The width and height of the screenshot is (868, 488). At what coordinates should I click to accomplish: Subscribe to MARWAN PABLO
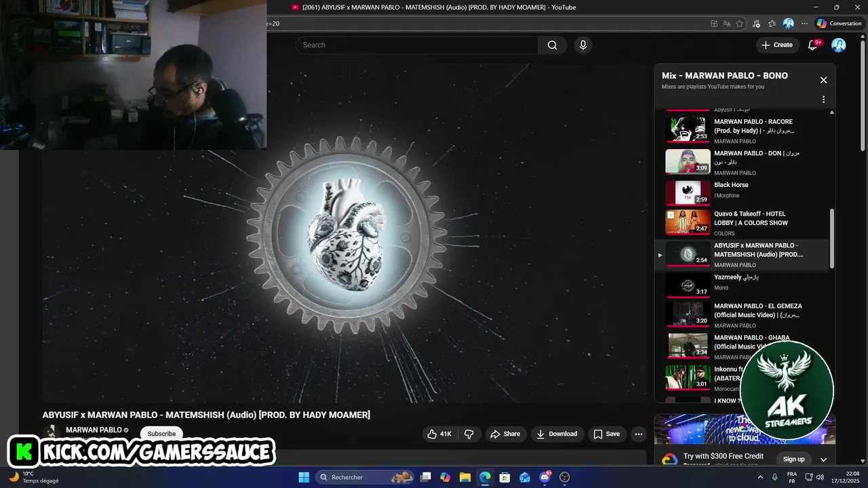point(161,434)
